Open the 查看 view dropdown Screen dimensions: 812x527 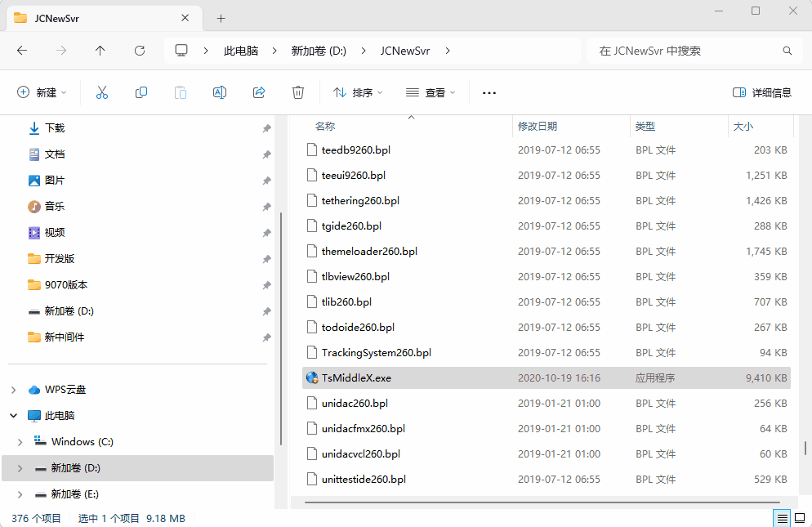[x=431, y=92]
